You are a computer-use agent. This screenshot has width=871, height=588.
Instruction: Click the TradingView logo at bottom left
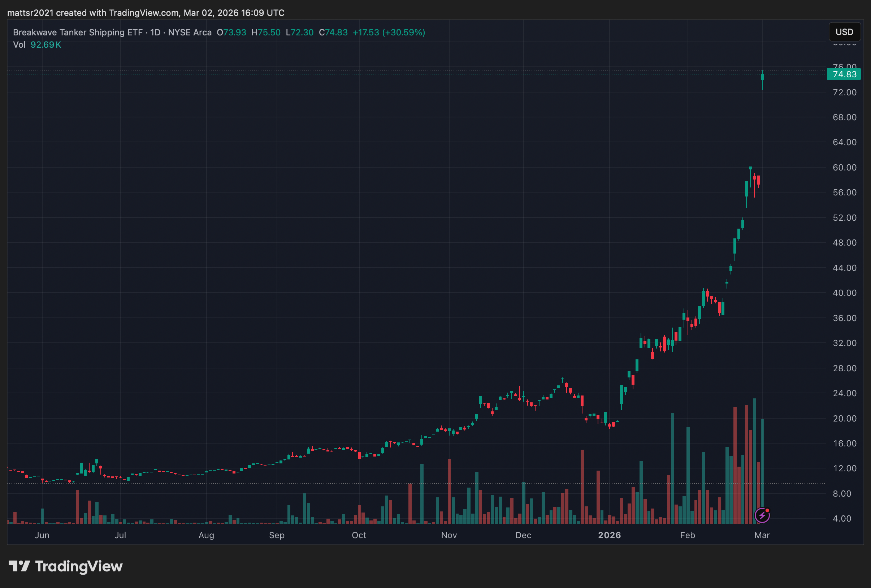coord(66,566)
